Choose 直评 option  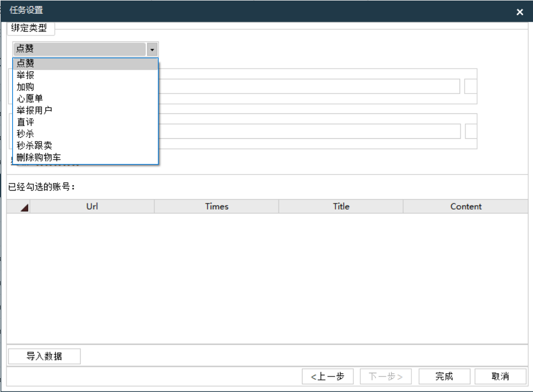[x=86, y=122]
